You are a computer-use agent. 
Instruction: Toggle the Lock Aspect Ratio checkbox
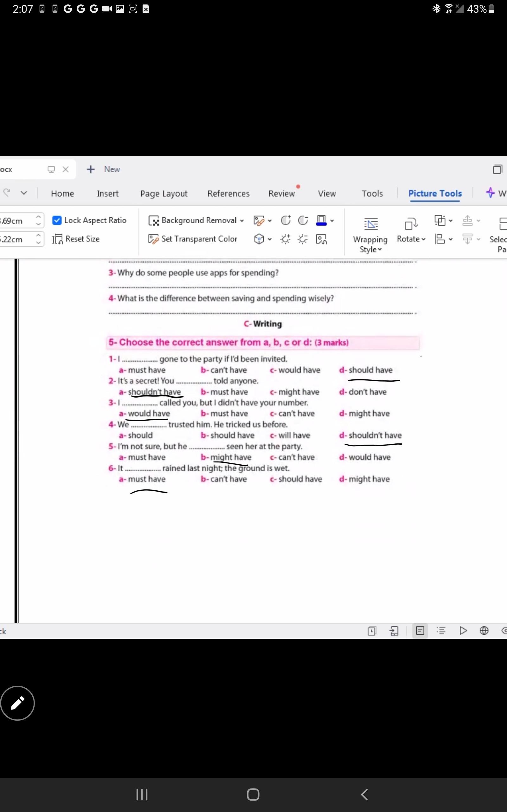[57, 220]
